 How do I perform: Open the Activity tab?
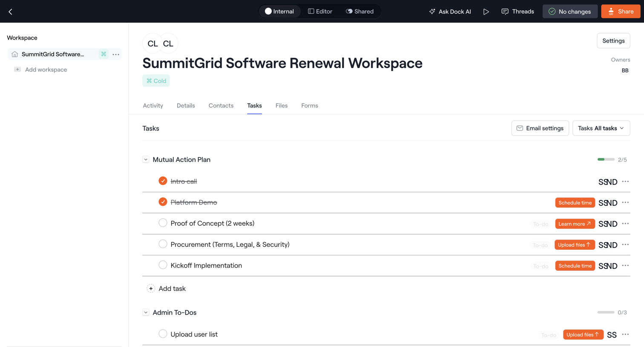[x=153, y=106]
